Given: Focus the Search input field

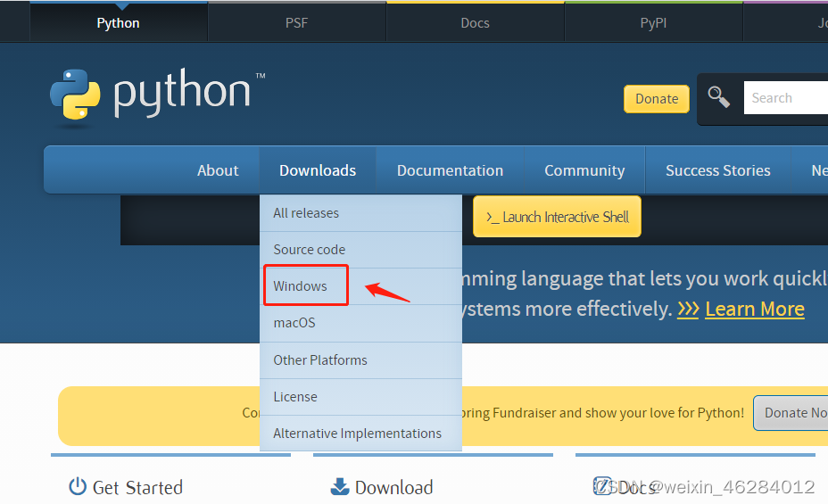Looking at the screenshot, I should point(786,97).
